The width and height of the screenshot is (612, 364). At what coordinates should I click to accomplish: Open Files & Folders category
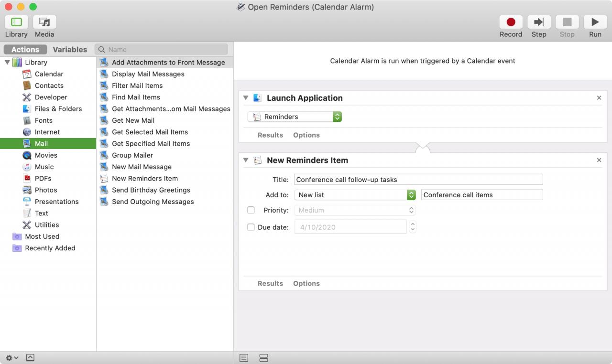click(48, 109)
